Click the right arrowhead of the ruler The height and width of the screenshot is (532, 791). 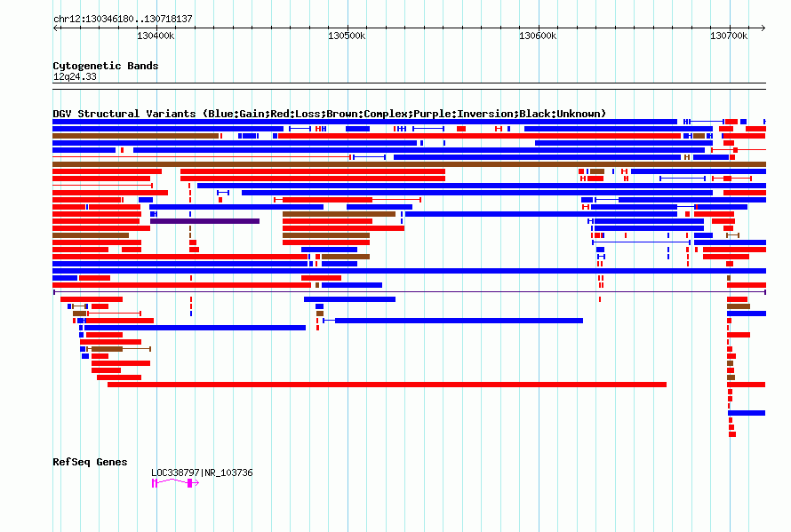click(x=763, y=28)
